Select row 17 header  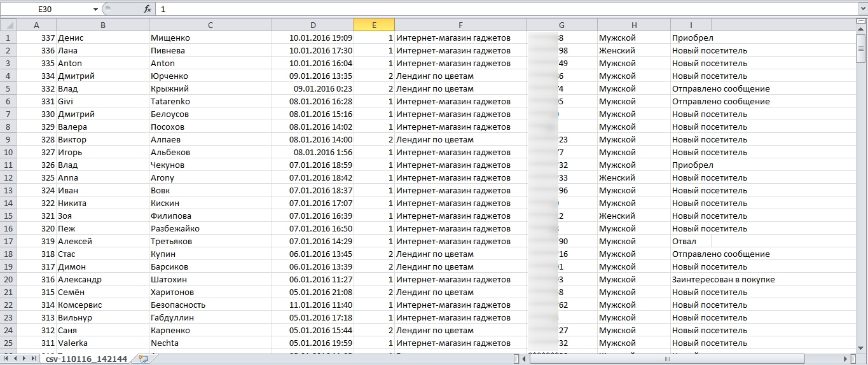pos(8,242)
